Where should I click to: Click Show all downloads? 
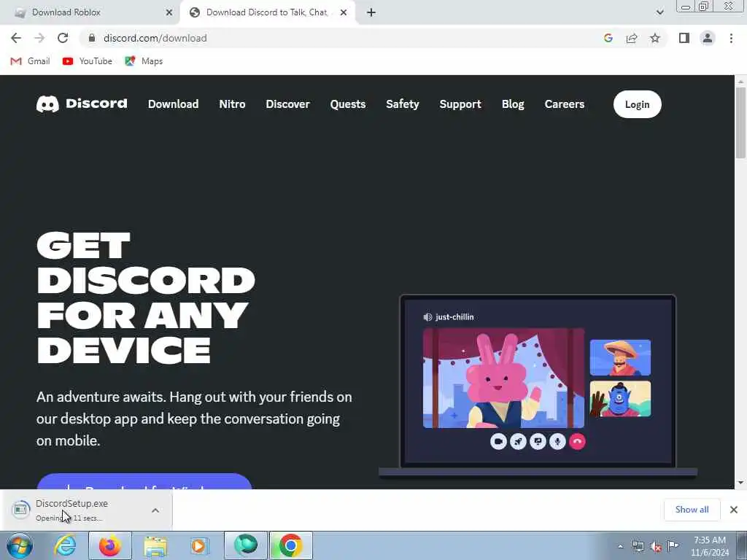(692, 510)
